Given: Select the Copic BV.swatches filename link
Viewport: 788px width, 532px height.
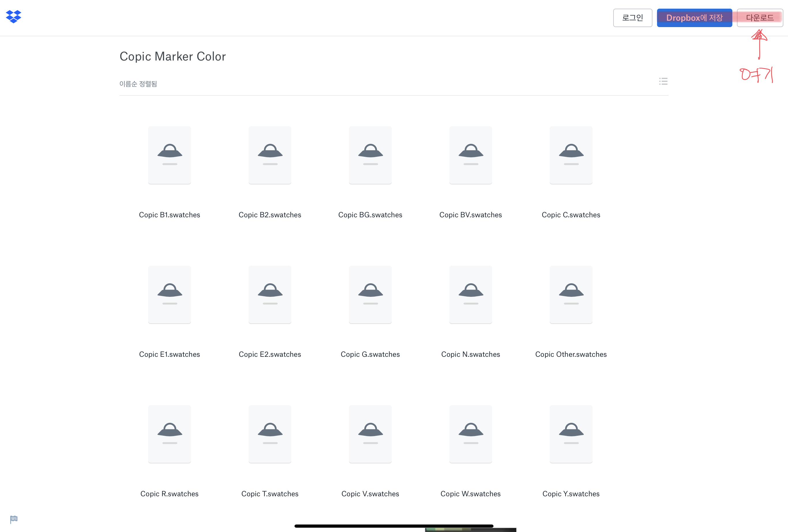Looking at the screenshot, I should pos(470,215).
